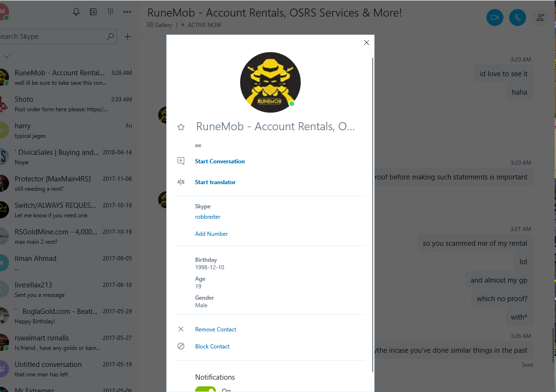The height and width of the screenshot is (392, 556).
Task: Open the more options ellipsis menu
Action: click(127, 12)
